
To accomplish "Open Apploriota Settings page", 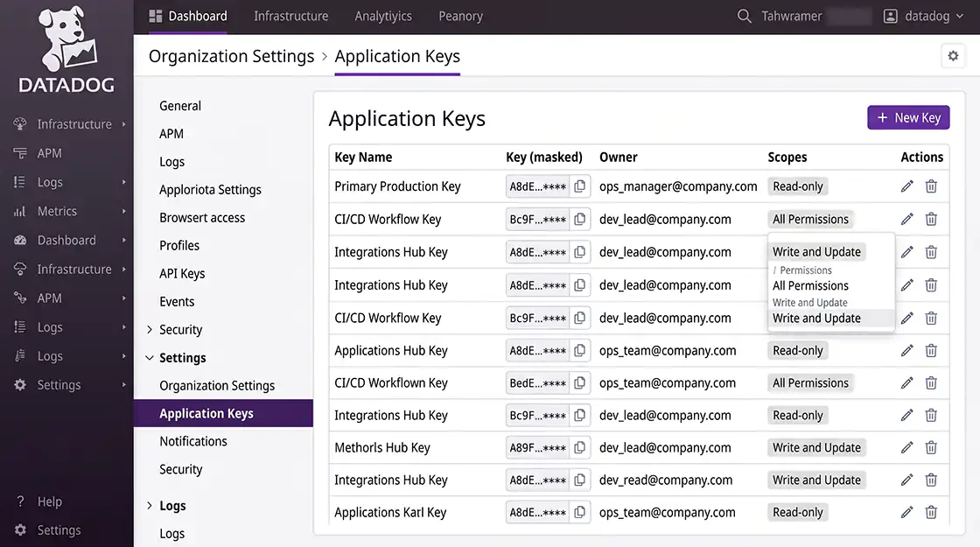I will (x=210, y=190).
